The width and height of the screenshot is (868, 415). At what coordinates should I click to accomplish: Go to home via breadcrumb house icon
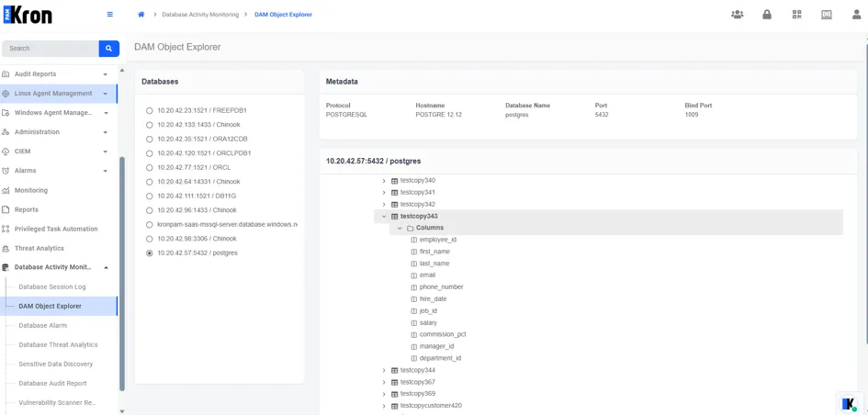[x=141, y=15]
